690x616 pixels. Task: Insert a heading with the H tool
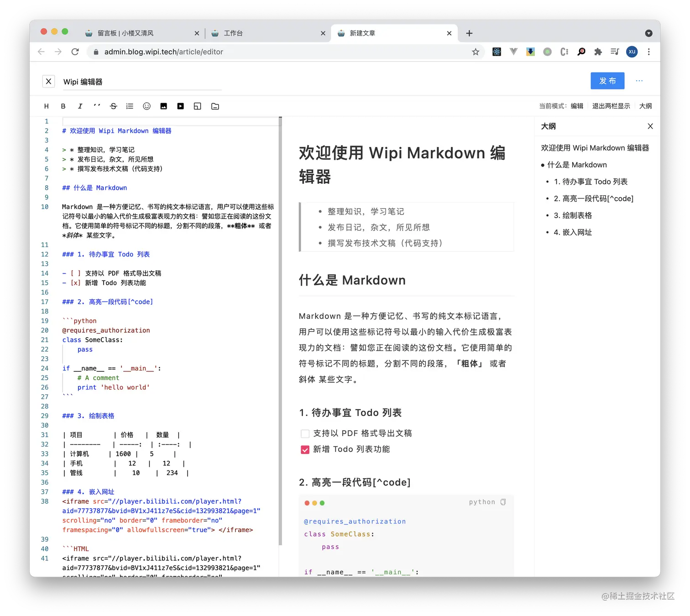pyautogui.click(x=46, y=106)
